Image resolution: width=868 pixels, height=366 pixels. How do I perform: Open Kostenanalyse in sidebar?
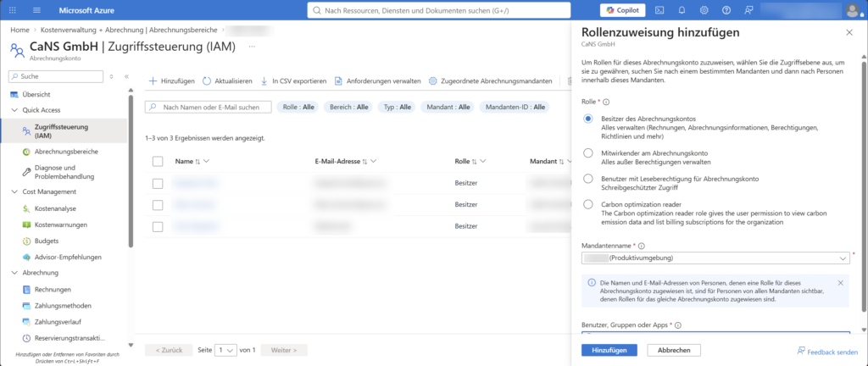point(55,208)
